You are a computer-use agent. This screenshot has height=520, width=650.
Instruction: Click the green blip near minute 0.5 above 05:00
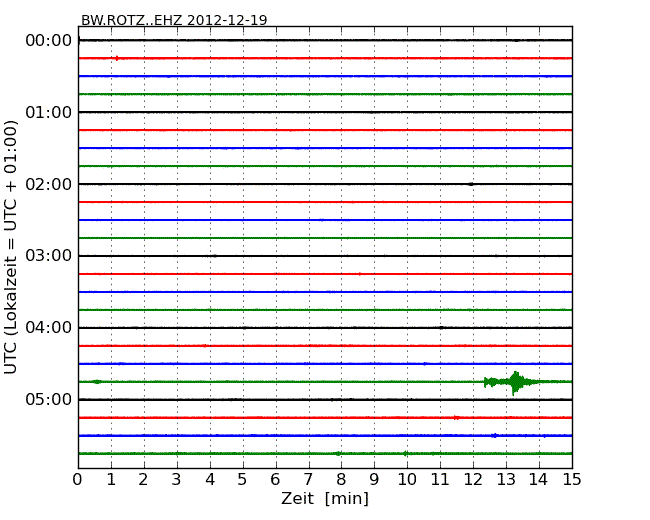(x=97, y=381)
